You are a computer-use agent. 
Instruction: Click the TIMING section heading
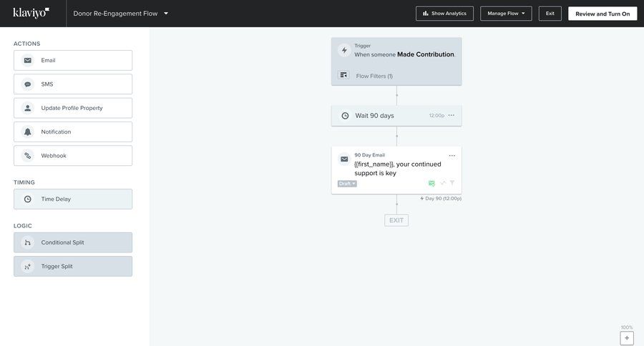click(24, 182)
